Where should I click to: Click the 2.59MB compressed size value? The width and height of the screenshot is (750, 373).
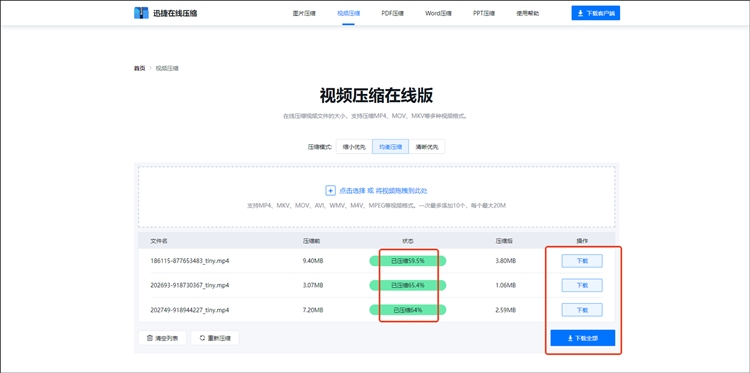coord(506,310)
